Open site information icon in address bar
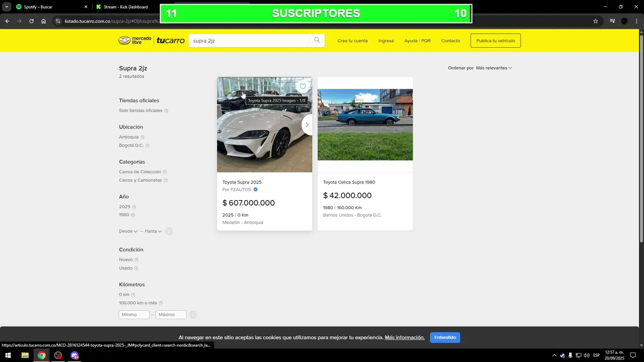This screenshot has height=362, width=644. coord(58,21)
